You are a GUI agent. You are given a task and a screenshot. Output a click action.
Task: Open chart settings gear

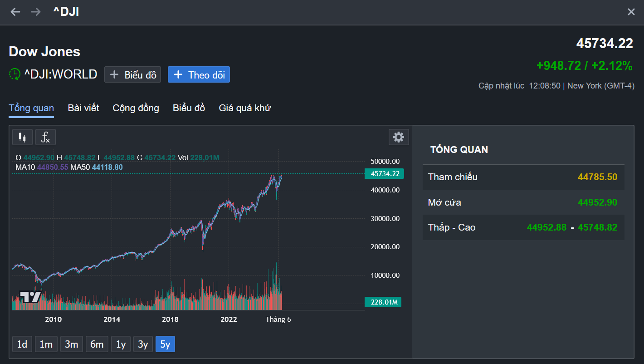coord(399,137)
